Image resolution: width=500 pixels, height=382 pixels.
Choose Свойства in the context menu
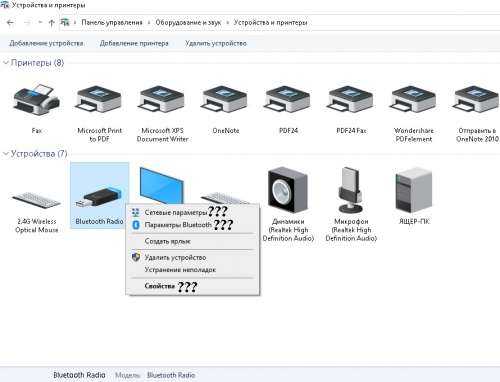pos(159,286)
